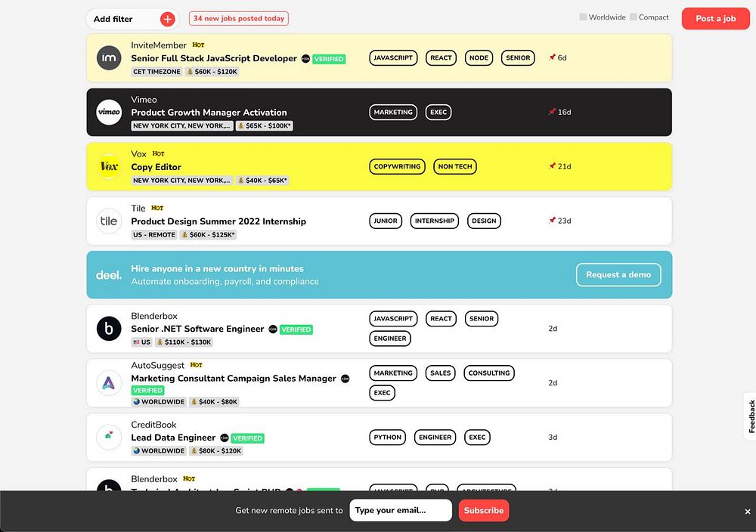Image resolution: width=756 pixels, height=532 pixels.
Task: Select the CONSULTING tag
Action: 489,373
